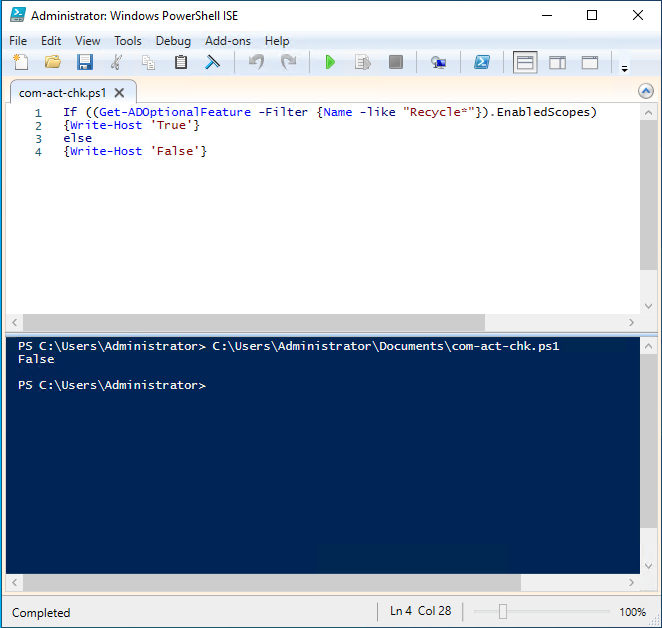Run the script with green play icon
The width and height of the screenshot is (662, 628).
(330, 63)
